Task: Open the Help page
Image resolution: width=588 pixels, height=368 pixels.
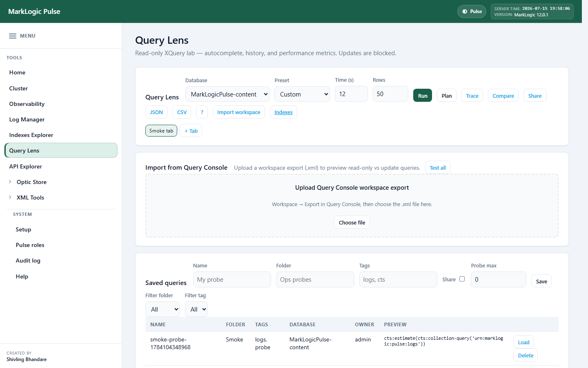Action: point(22,276)
